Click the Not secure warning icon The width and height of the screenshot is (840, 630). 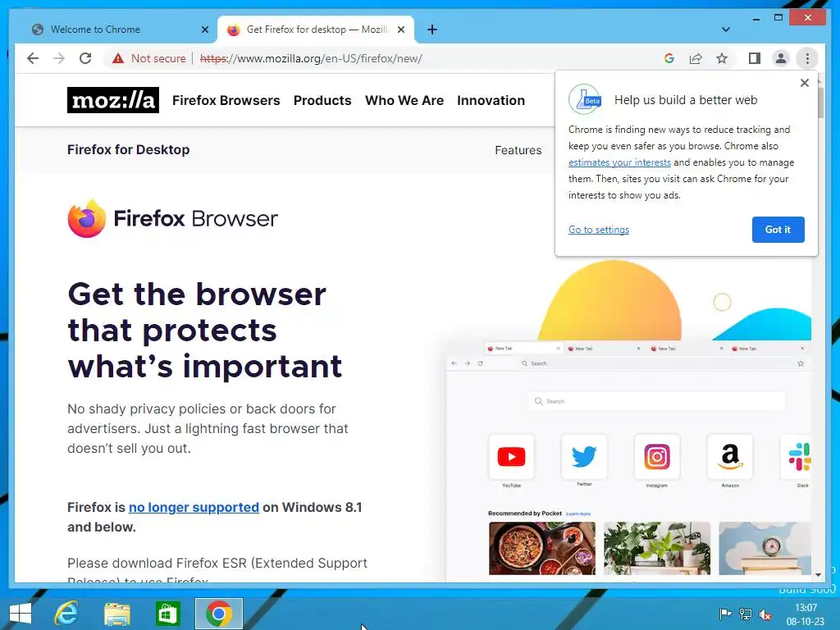coord(118,58)
